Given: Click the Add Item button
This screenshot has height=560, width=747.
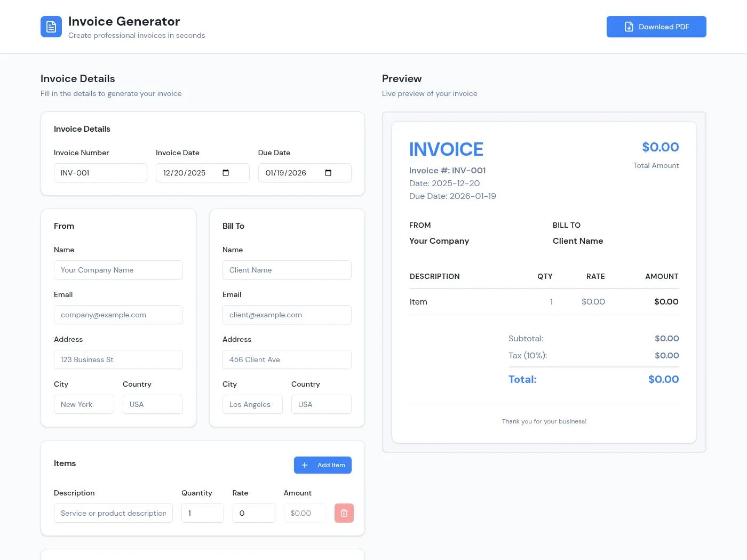Looking at the screenshot, I should [323, 465].
